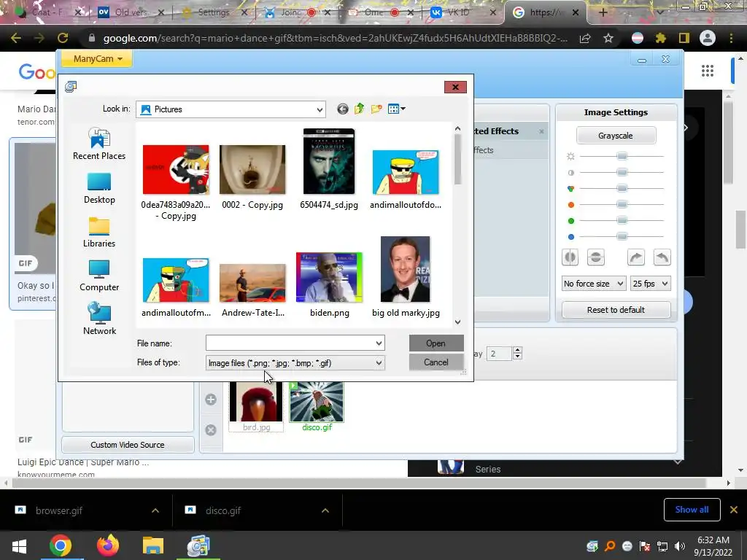Open Chrome extensions puzzle icon
Image resolution: width=747 pixels, height=560 pixels.
[661, 38]
